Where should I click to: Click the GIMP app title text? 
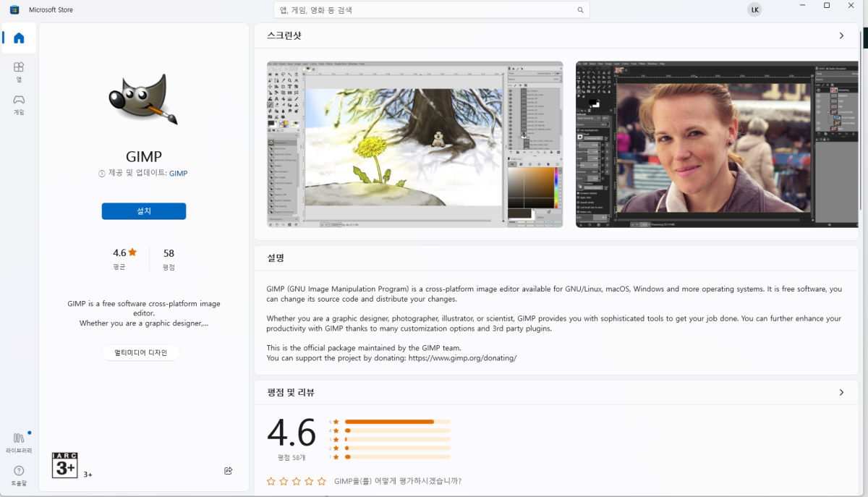point(144,157)
